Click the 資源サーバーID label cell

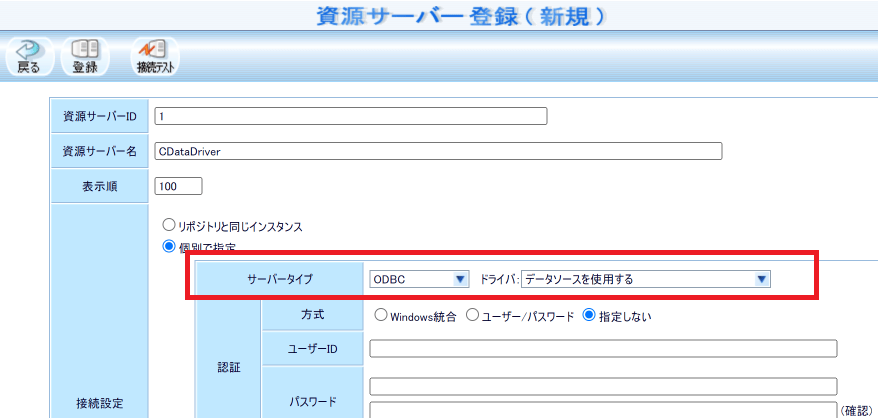click(x=100, y=116)
